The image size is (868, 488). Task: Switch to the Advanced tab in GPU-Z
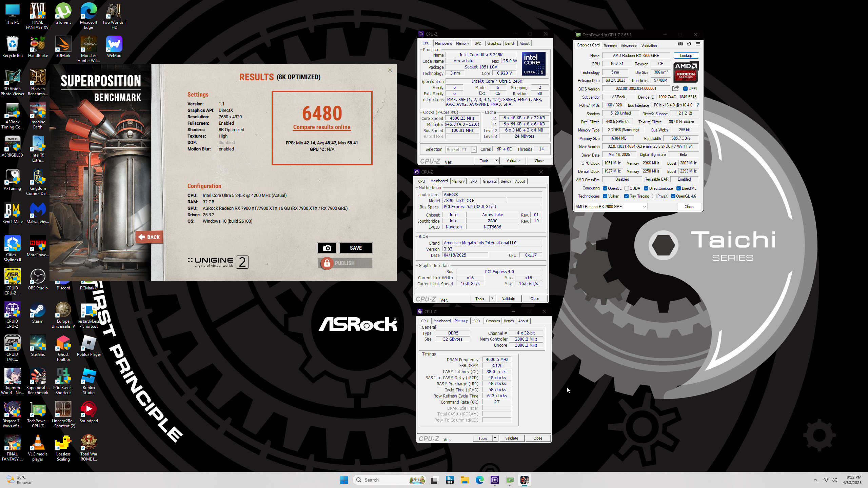point(629,46)
